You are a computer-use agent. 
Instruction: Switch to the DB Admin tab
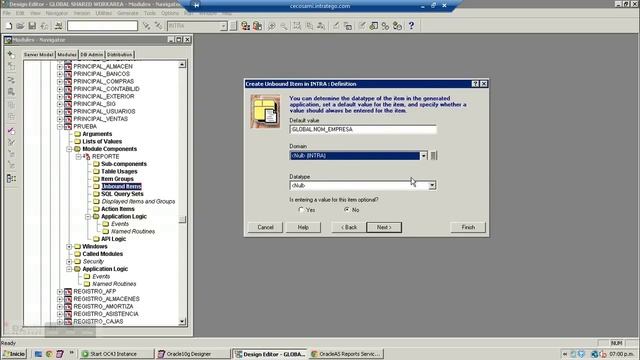tap(91, 54)
